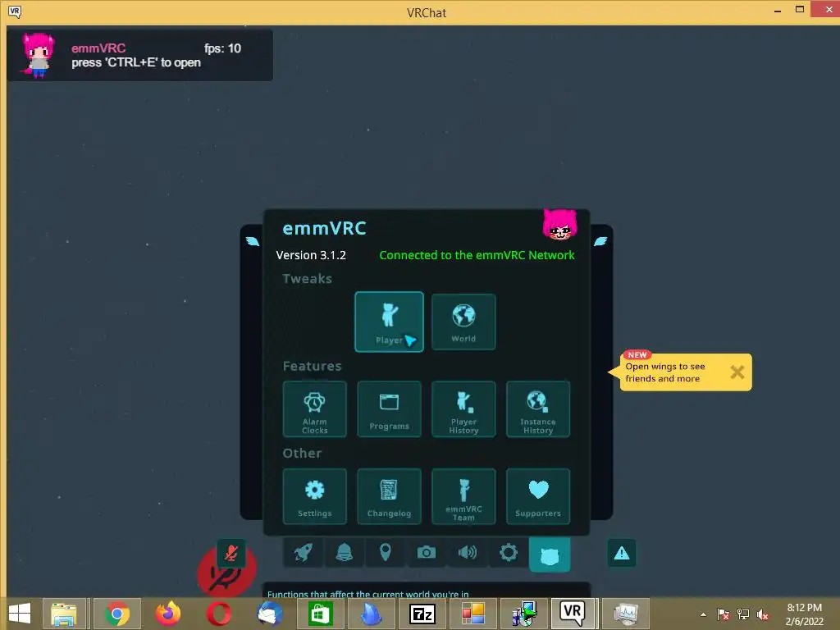Open Alarm Clocks feature
Screen dimensions: 840x630
click(314, 409)
